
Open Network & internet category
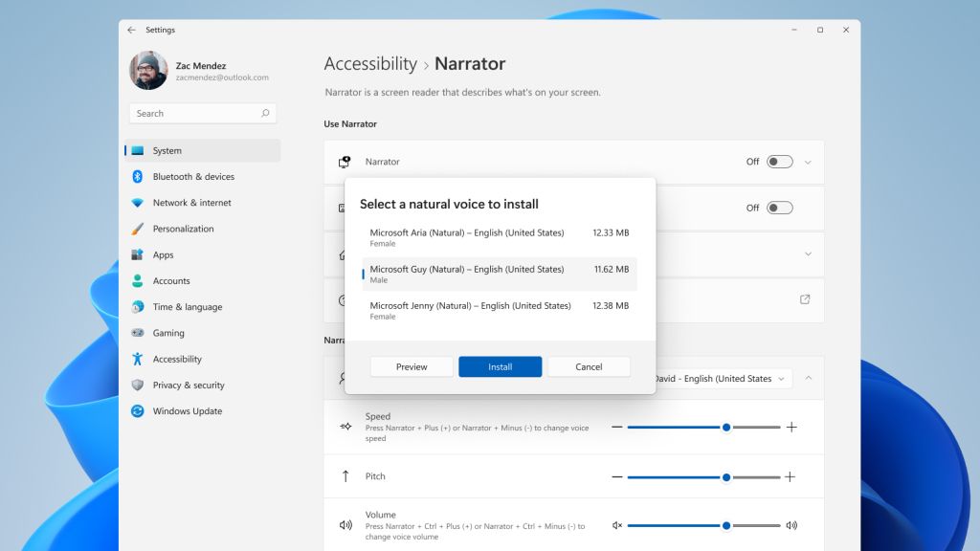click(x=203, y=203)
